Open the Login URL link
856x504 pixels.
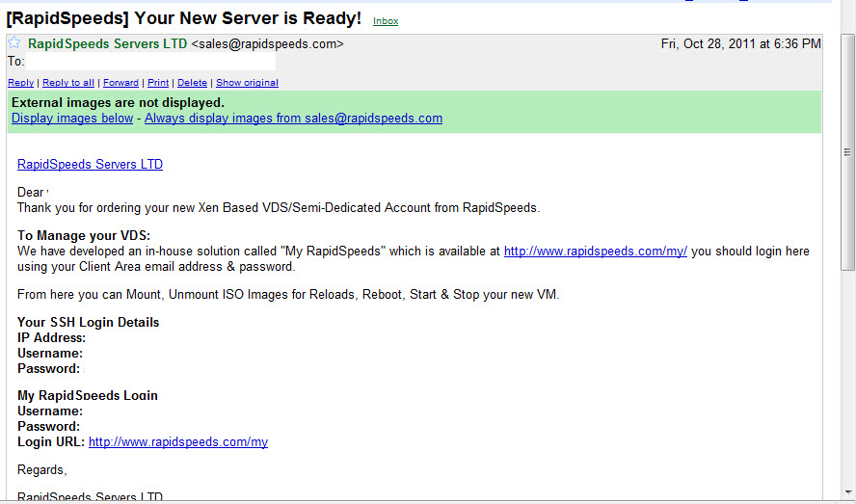178,441
